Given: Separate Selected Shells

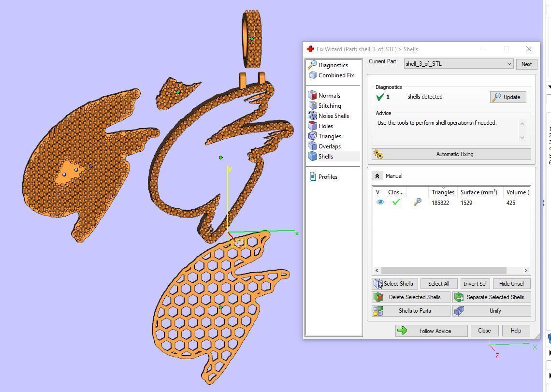Looking at the screenshot, I should pyautogui.click(x=492, y=297).
